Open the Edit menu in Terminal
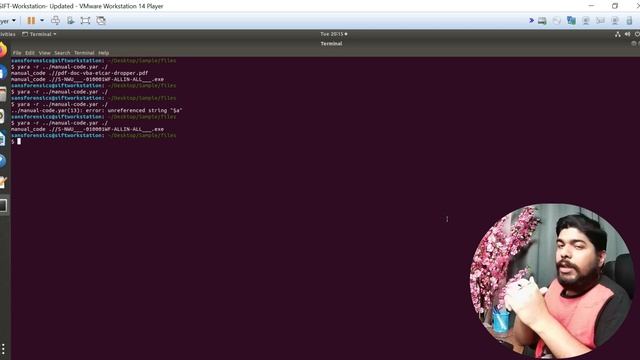This screenshot has width=640, height=360. pyautogui.click(x=30, y=53)
